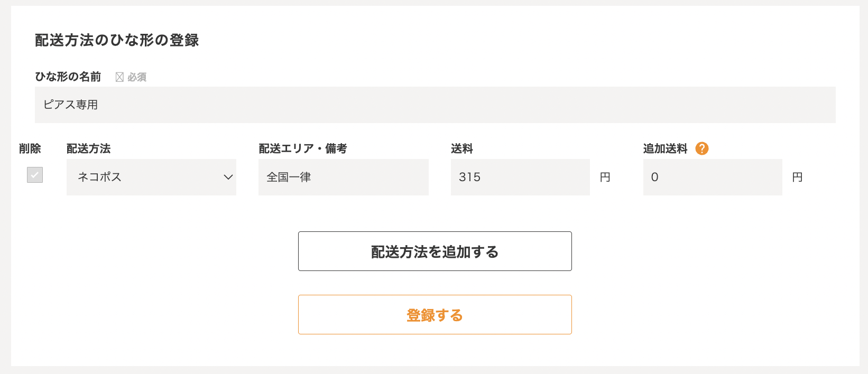This screenshot has height=374, width=868.
Task: Click the 必須 required marker icon
Action: point(119,77)
